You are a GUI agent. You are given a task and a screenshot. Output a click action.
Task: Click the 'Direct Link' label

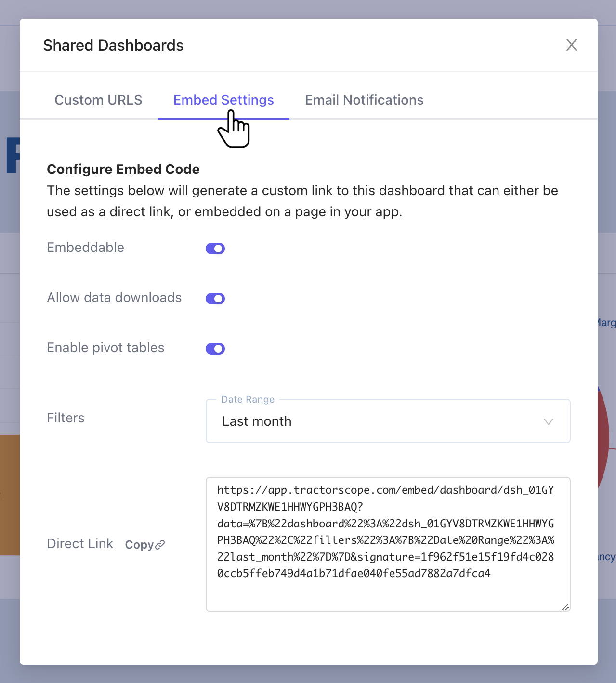(x=80, y=544)
